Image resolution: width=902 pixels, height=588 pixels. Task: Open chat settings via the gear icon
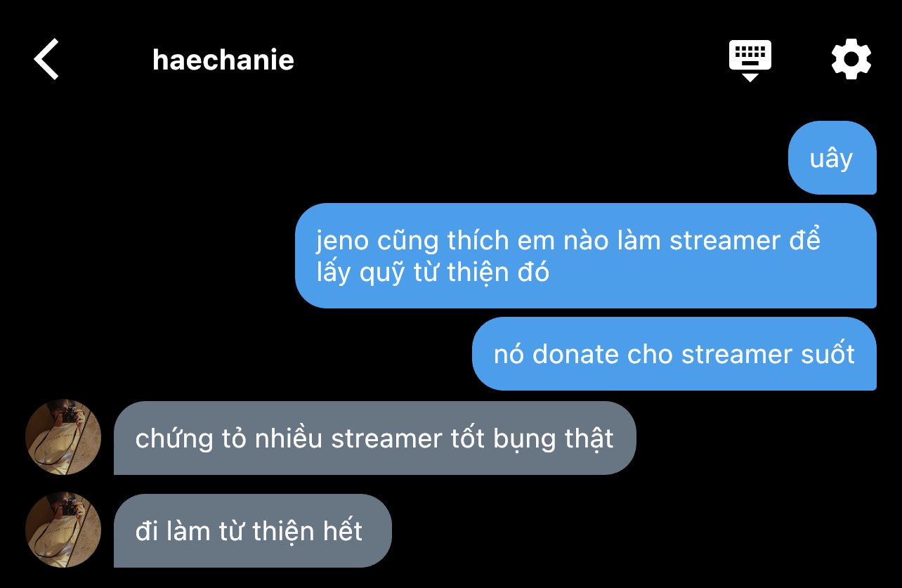(851, 59)
